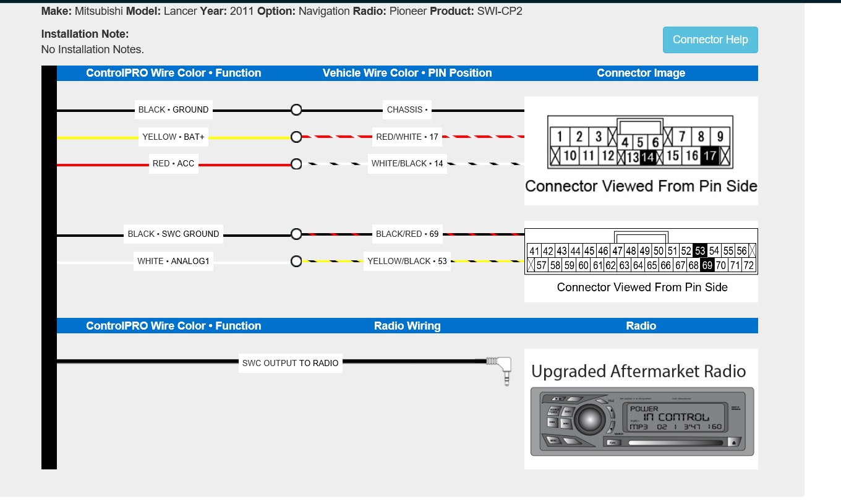Image resolution: width=841 pixels, height=504 pixels.
Task: Click the Model Lancer text
Action: click(x=161, y=11)
